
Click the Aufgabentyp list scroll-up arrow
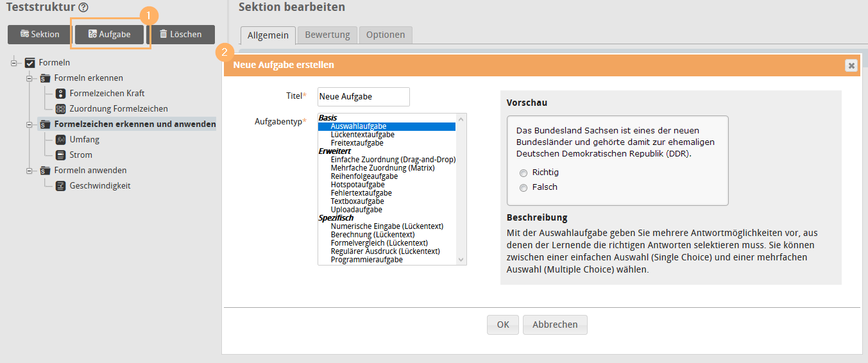[461, 119]
